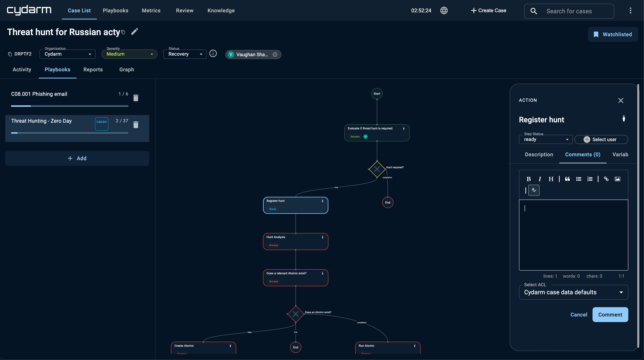The width and height of the screenshot is (644, 360).
Task: Insert an image via editor toolbar
Action: coord(617,179)
